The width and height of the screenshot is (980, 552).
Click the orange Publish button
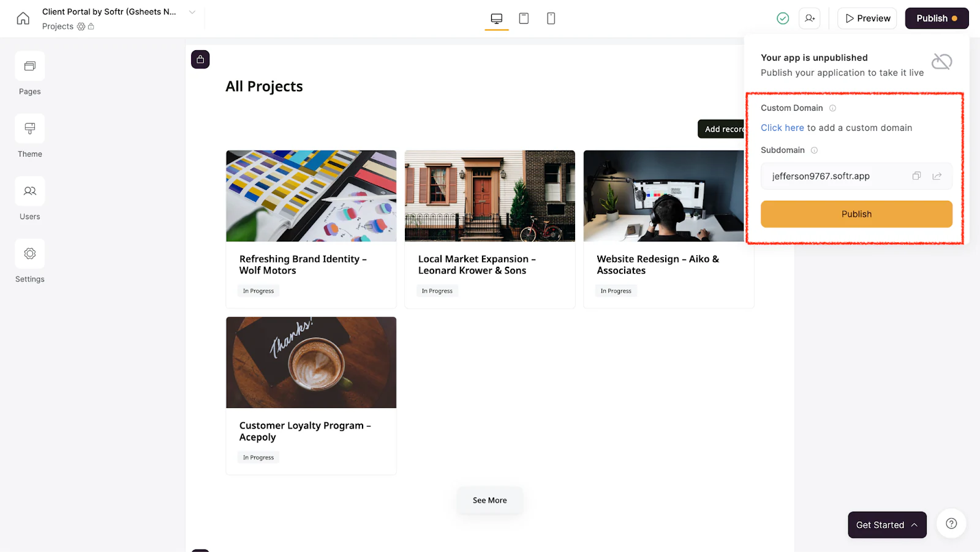[856, 214]
